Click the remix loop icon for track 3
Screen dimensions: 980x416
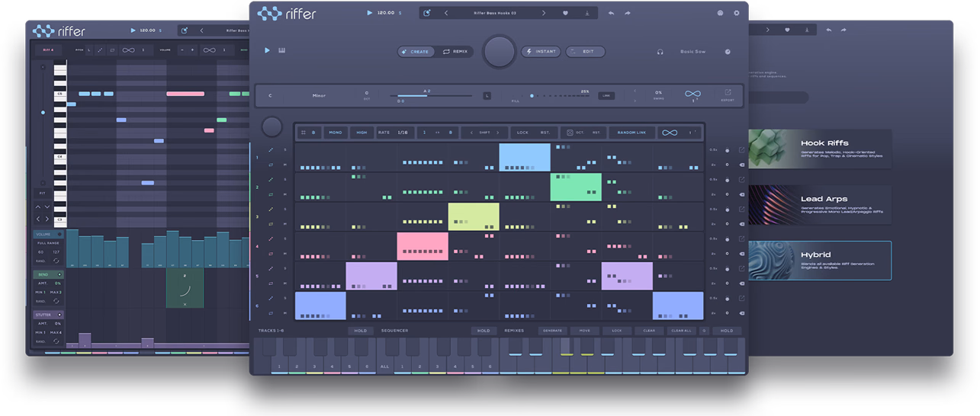(271, 224)
